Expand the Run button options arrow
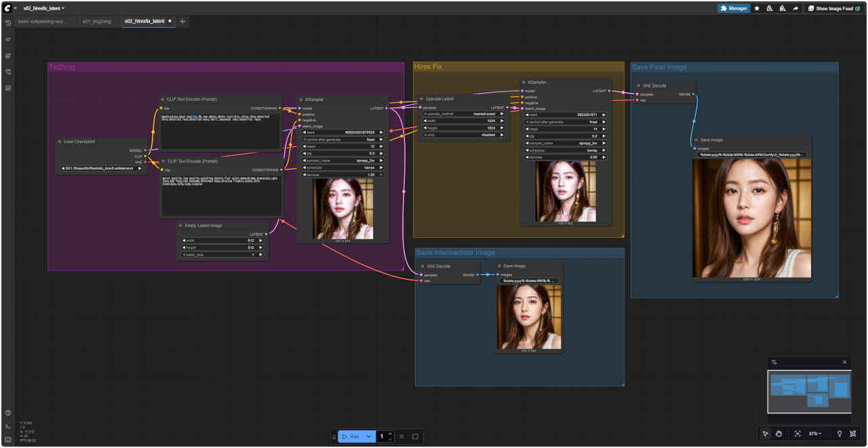The width and height of the screenshot is (868, 448). coord(369,436)
